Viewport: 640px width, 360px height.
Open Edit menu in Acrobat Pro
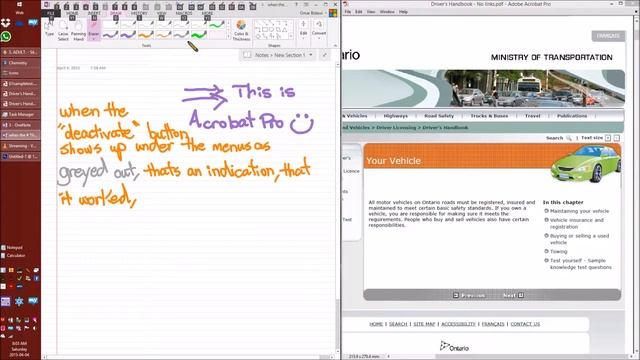358,12
